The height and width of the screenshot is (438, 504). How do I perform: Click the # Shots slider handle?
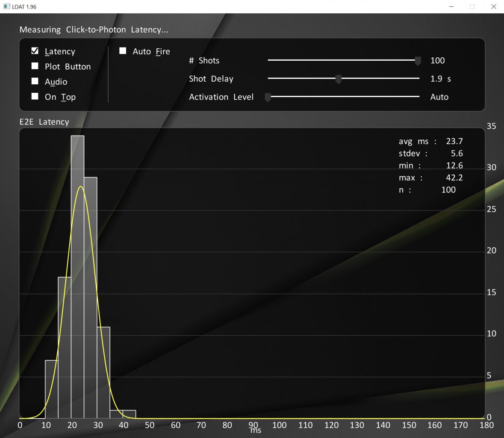click(418, 61)
